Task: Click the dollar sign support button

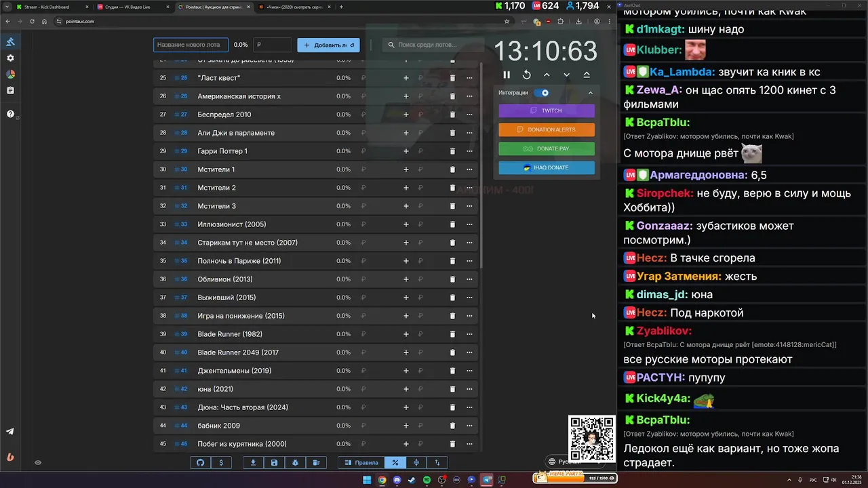Action: tap(221, 462)
